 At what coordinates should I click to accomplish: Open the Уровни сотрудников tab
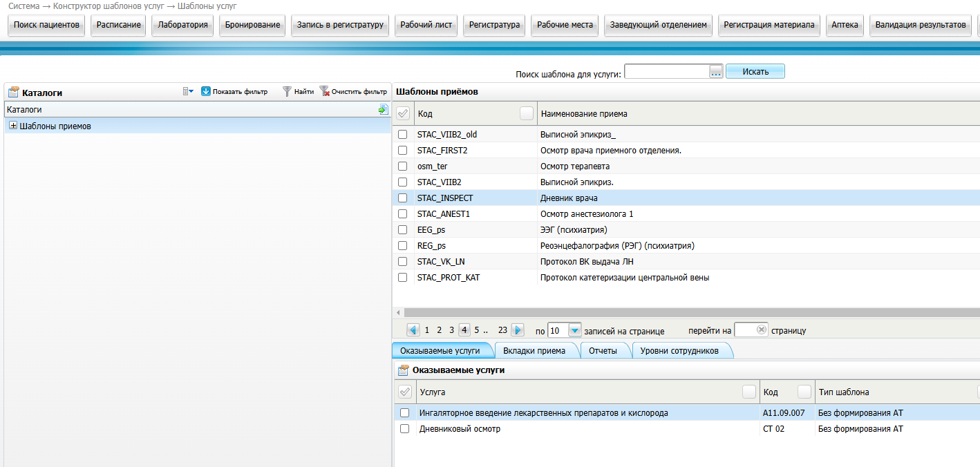coord(679,351)
